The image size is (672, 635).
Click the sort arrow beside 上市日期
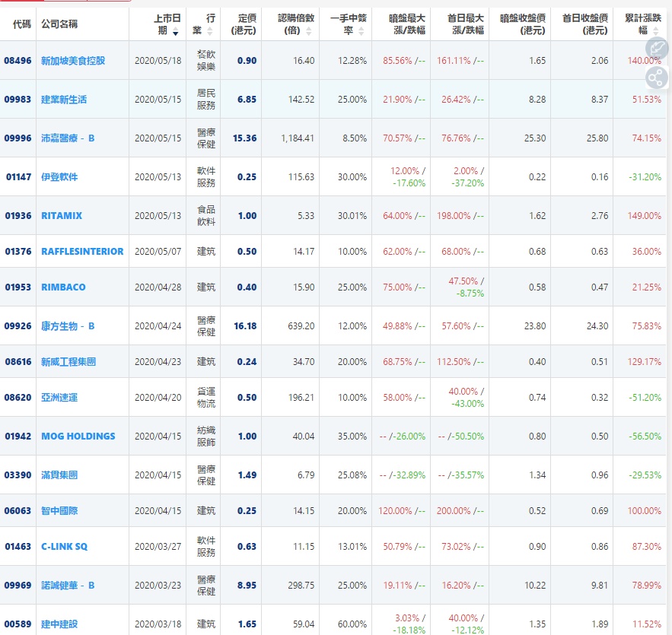[x=176, y=33]
